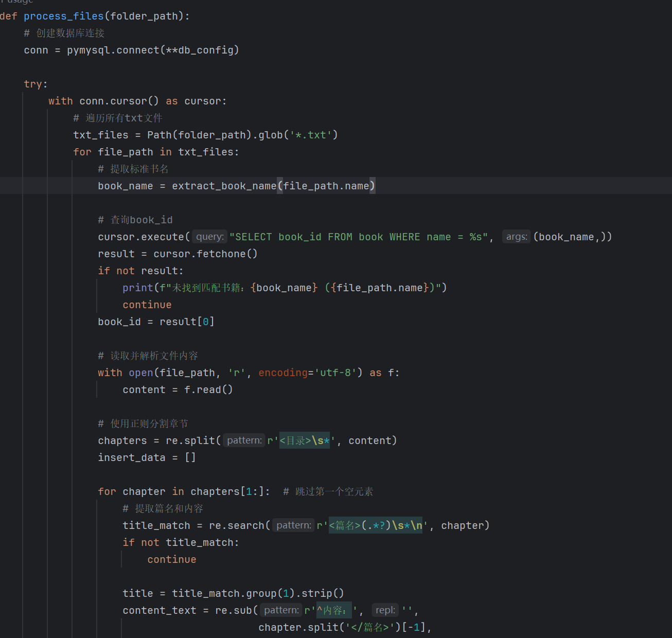
Task: Click the comment '使用正则分割章节'
Action: point(143,423)
